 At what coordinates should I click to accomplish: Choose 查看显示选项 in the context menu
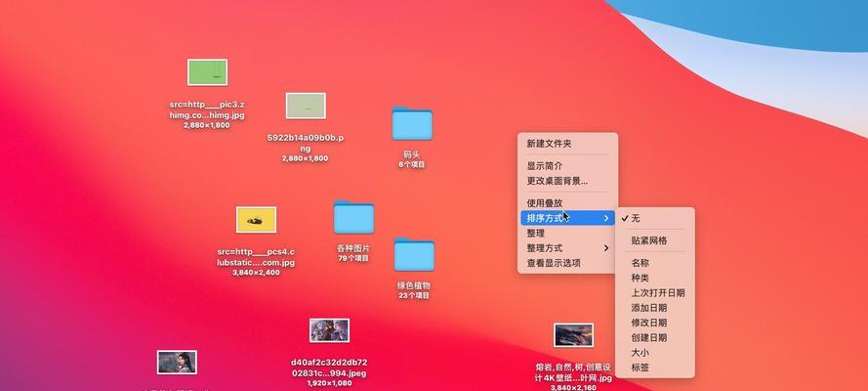click(x=567, y=263)
